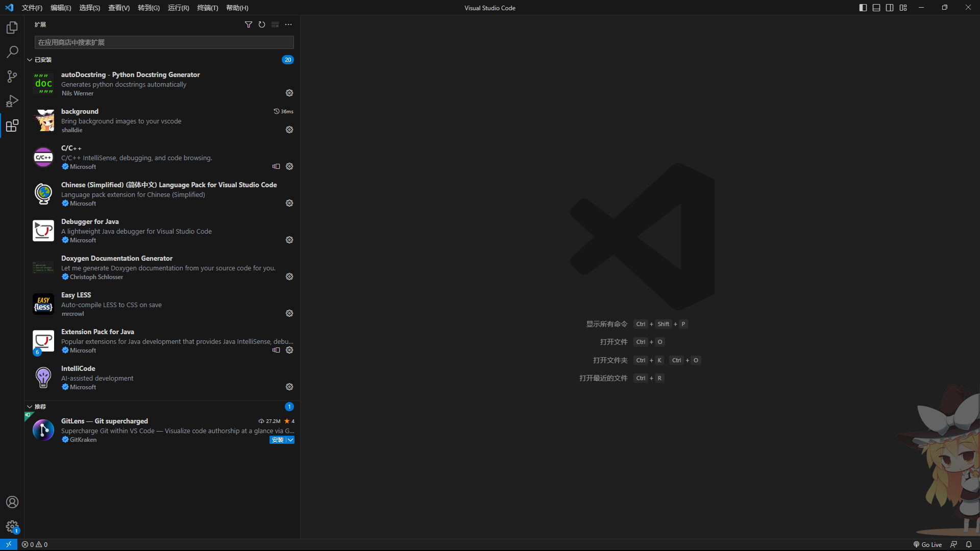Open errors and warnings in status bar
The width and height of the screenshot is (980, 551).
[x=35, y=544]
